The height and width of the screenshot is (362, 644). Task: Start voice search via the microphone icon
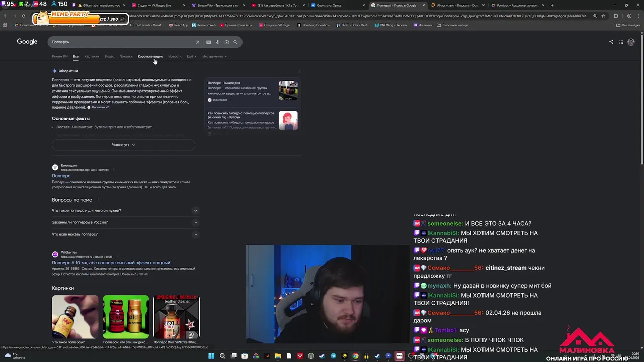click(x=217, y=42)
